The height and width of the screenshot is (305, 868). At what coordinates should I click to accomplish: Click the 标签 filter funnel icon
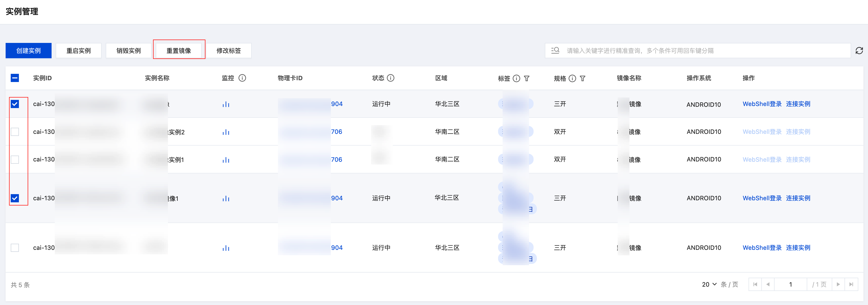[527, 78]
